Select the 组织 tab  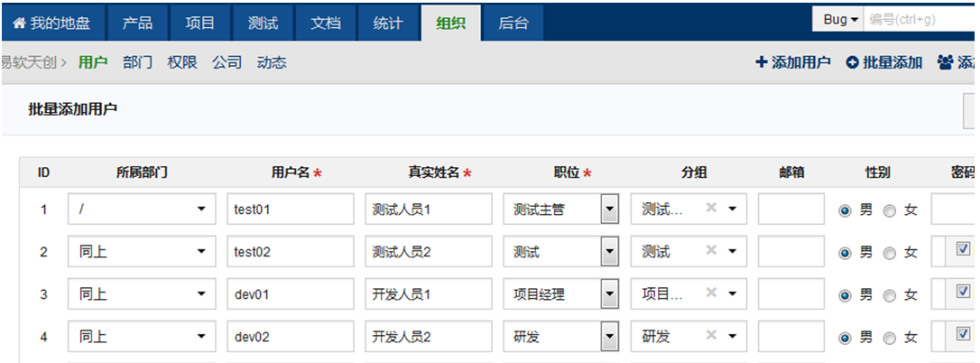[450, 23]
